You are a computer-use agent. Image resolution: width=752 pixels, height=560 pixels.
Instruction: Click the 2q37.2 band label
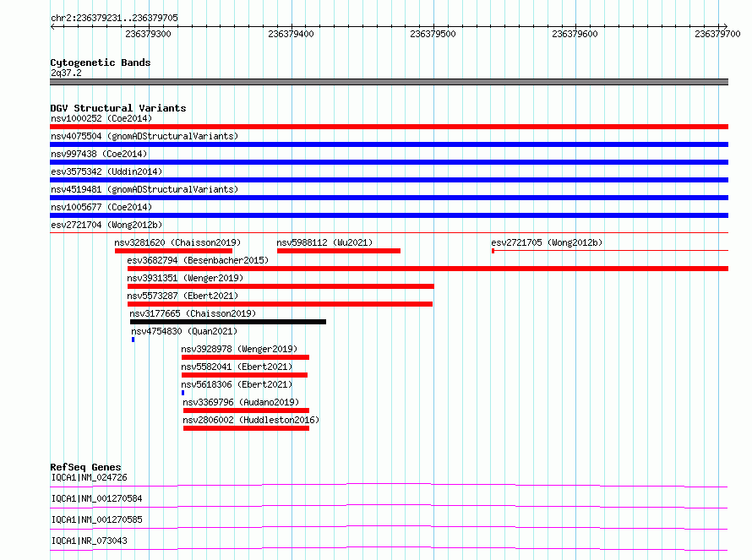click(x=66, y=73)
